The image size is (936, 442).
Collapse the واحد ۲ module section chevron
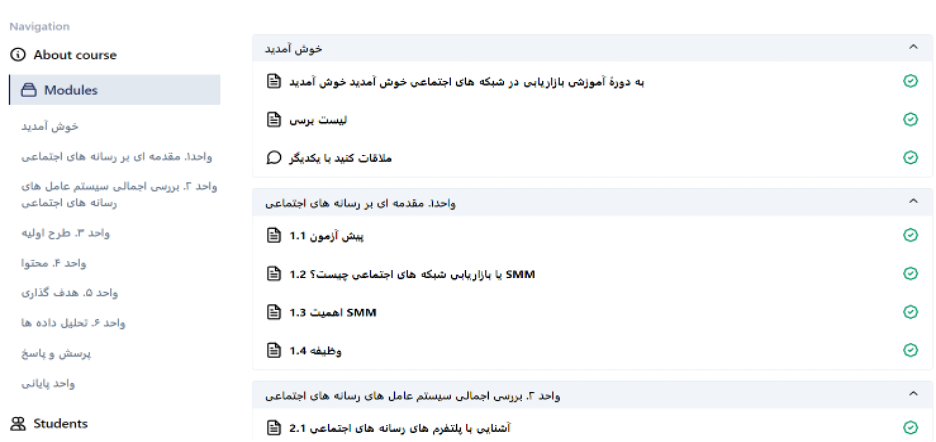coord(913,394)
